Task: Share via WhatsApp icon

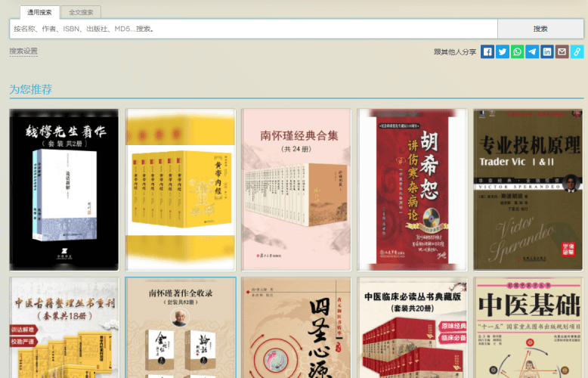Action: (517, 51)
